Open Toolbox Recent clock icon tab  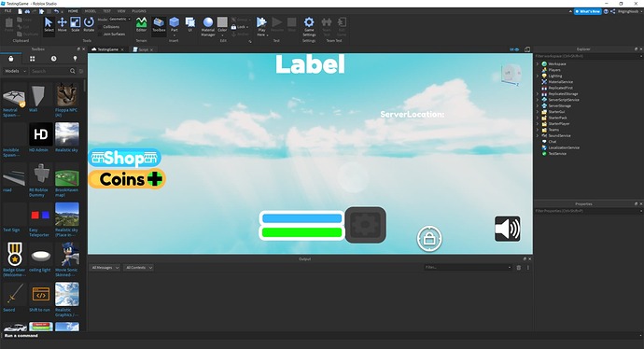(x=53, y=59)
